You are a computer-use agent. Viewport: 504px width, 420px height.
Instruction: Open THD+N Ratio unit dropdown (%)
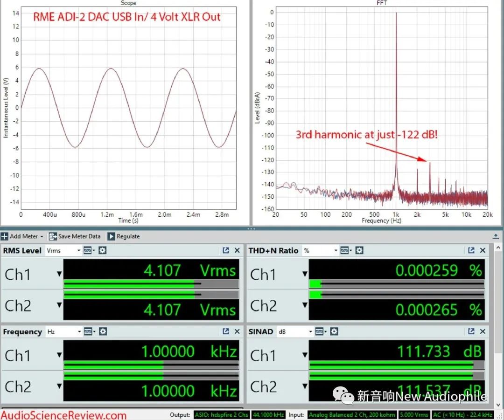(x=321, y=251)
